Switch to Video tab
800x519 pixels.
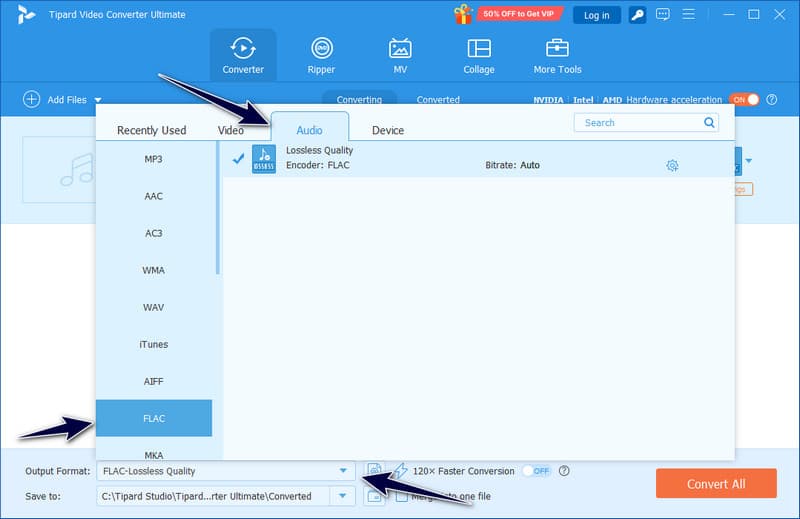click(x=231, y=130)
